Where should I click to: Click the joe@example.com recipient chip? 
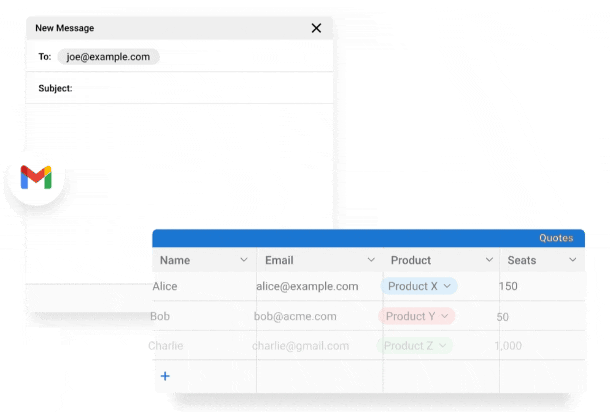pos(108,57)
